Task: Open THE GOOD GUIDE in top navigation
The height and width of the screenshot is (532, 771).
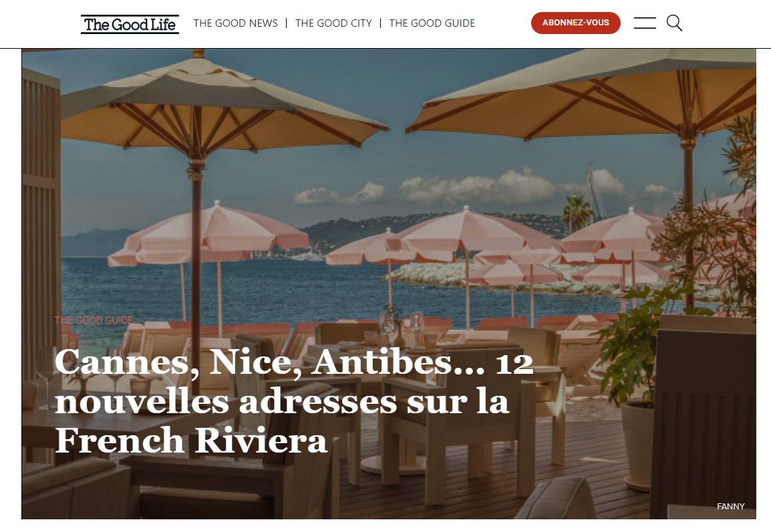Action: [432, 23]
